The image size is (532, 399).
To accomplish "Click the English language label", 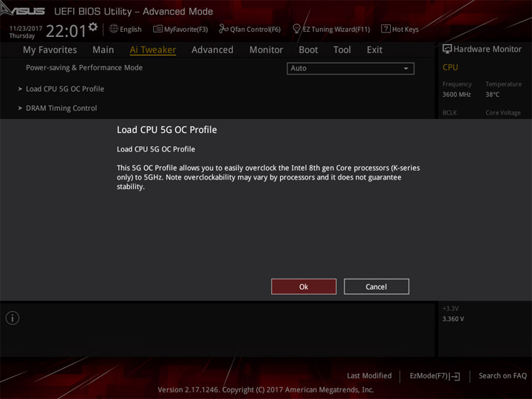I will (x=131, y=29).
